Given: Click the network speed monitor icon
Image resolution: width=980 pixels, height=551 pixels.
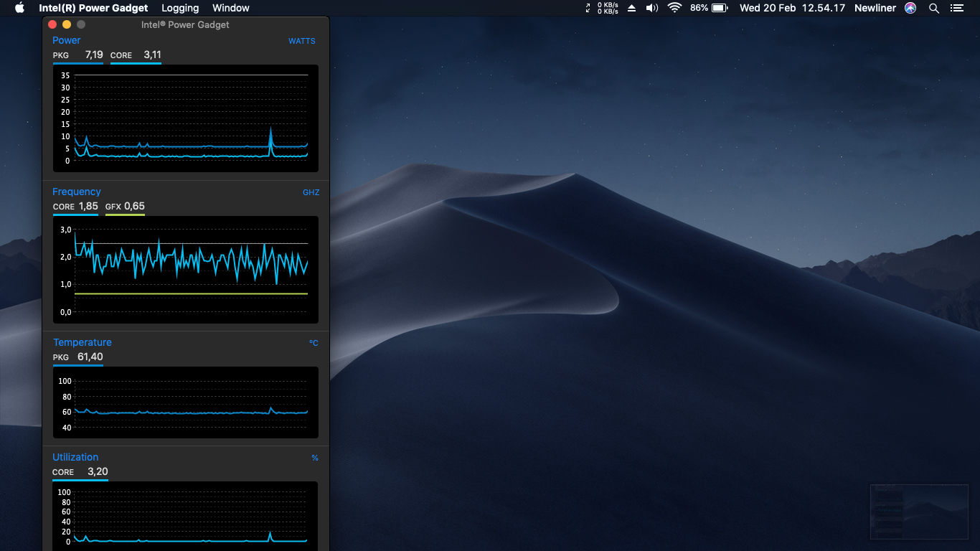Looking at the screenshot, I should pos(602,8).
